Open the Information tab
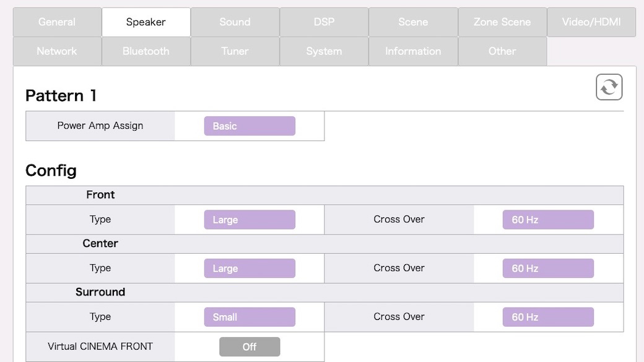Viewport: 644px width, 362px height. [413, 51]
